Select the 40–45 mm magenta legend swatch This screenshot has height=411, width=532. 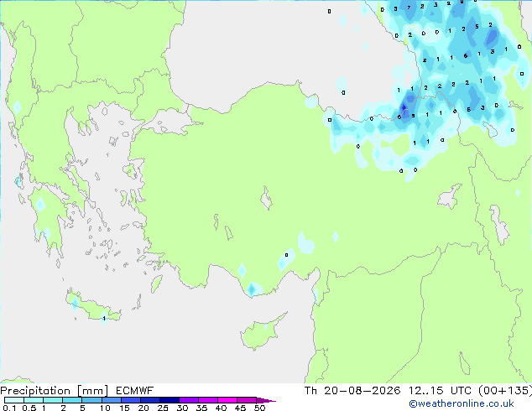pos(227,400)
